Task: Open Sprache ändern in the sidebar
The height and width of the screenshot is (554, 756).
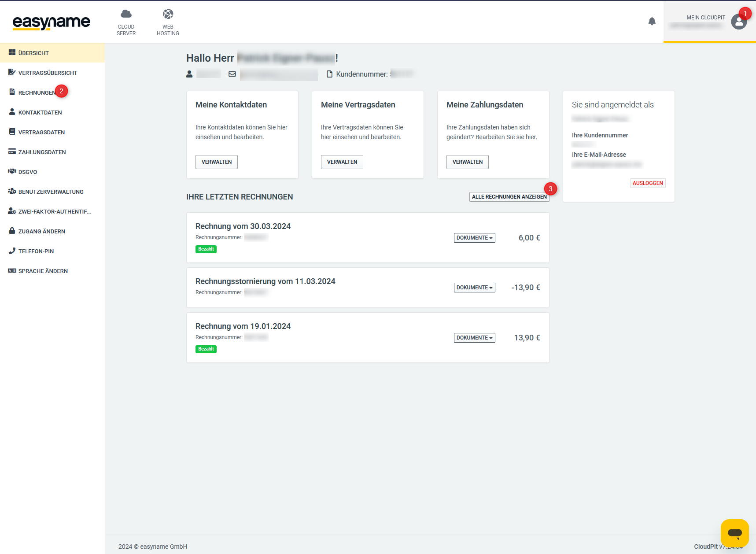Action: click(x=43, y=271)
